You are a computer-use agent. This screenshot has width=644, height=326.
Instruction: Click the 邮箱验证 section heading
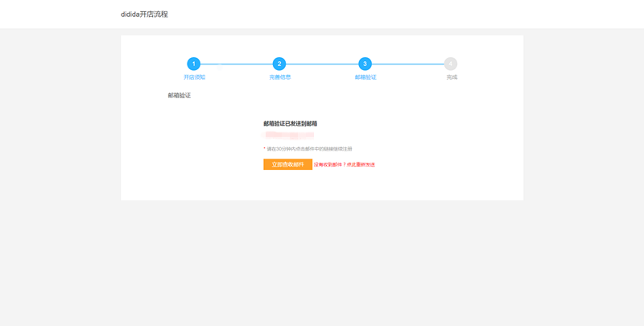[x=180, y=96]
